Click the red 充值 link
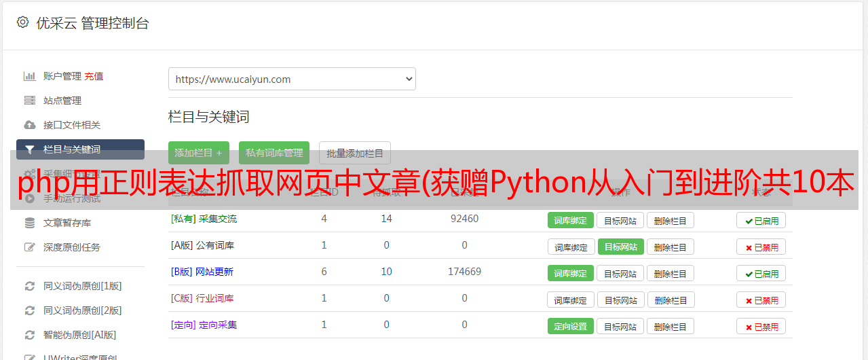Viewport: 868px width, 360px height. (94, 76)
